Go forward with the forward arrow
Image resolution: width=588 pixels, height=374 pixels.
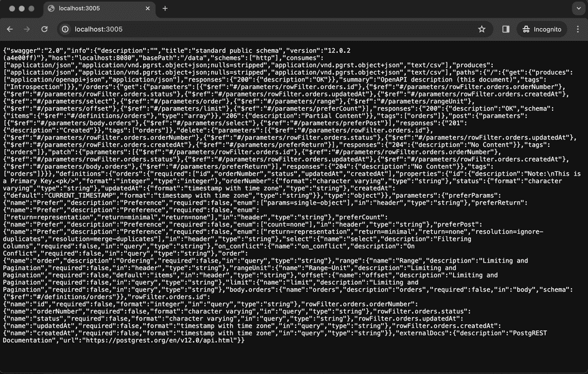(x=27, y=29)
